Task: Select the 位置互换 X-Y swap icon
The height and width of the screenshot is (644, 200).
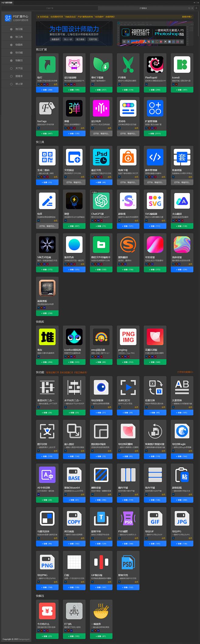Action: click(x=155, y=387)
